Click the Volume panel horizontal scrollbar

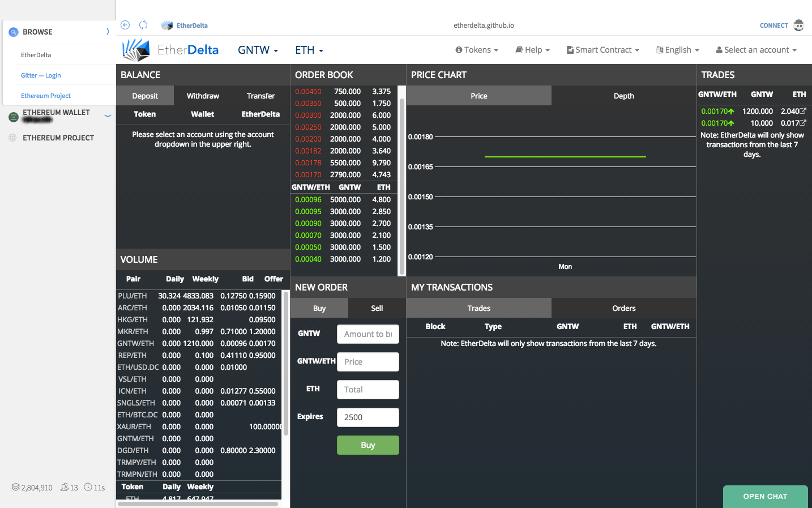(198, 503)
